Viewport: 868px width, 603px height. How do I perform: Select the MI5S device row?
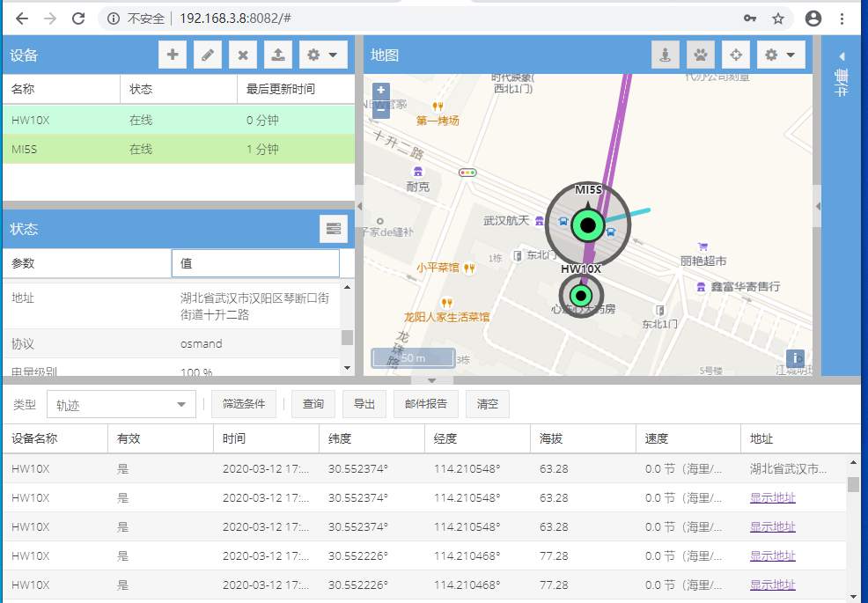point(176,150)
